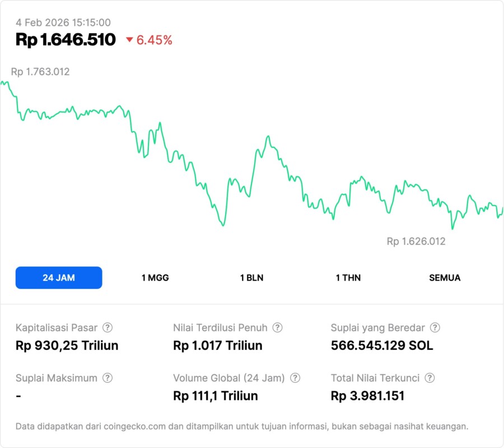Open the Total Nilai Terkunci info tooltip
504x448 pixels.
tap(430, 378)
